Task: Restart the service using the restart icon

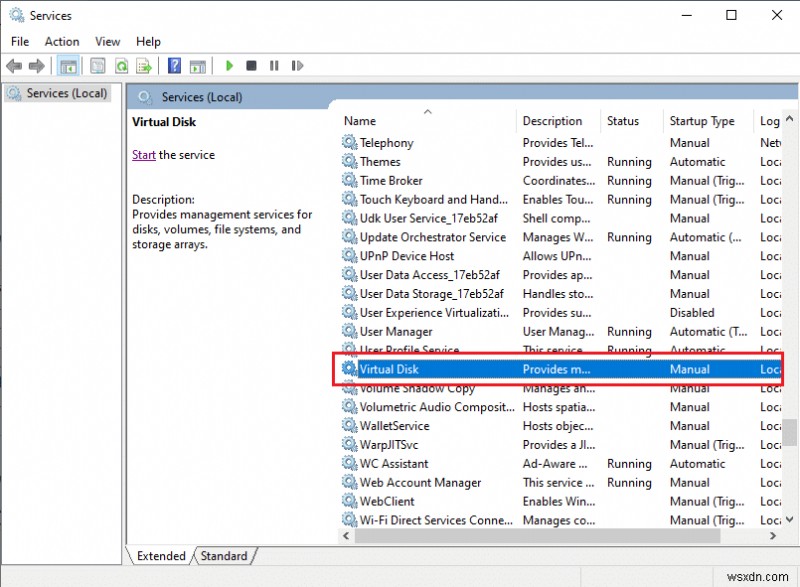Action: [297, 66]
